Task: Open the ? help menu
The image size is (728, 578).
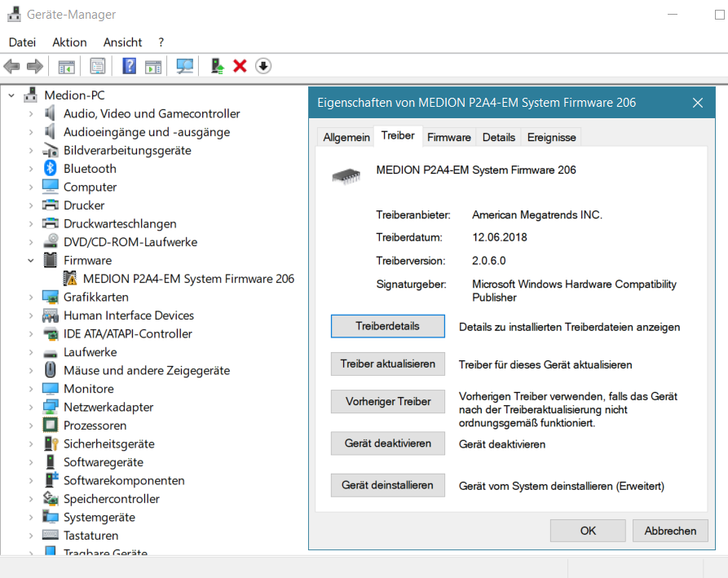Action: (x=161, y=42)
